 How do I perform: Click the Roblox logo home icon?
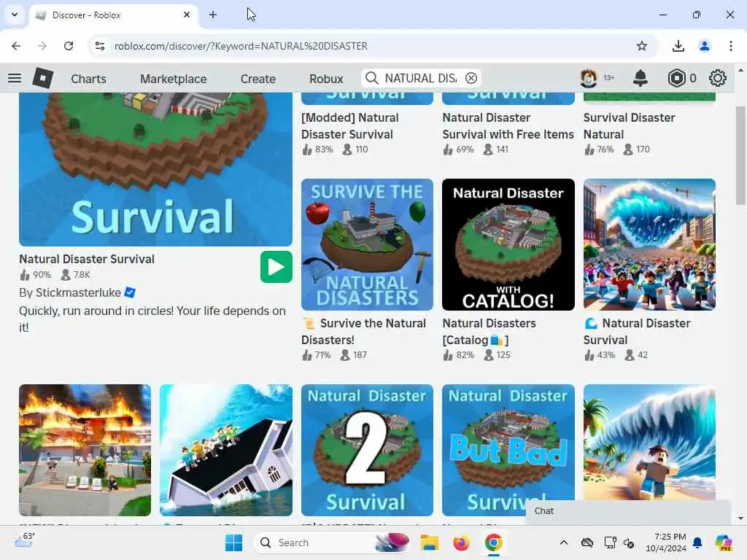point(42,78)
